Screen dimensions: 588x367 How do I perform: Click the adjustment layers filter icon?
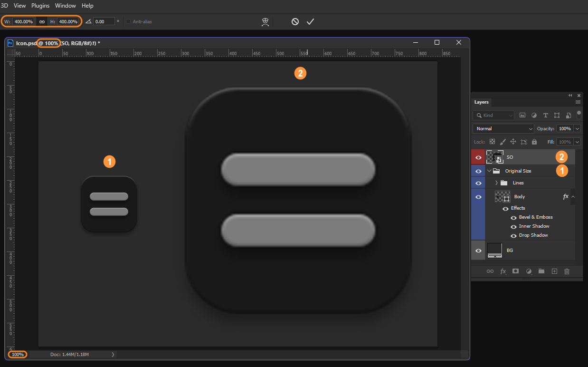534,115
